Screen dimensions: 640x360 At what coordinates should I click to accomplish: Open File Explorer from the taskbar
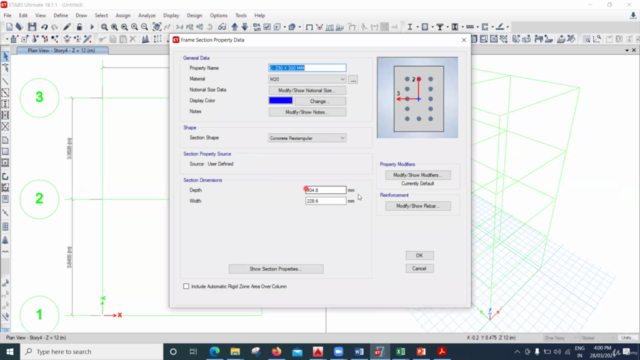235,351
